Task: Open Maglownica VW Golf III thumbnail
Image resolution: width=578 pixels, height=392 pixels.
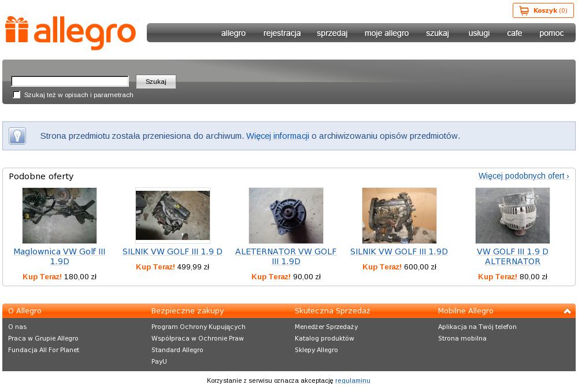Action: (60, 215)
